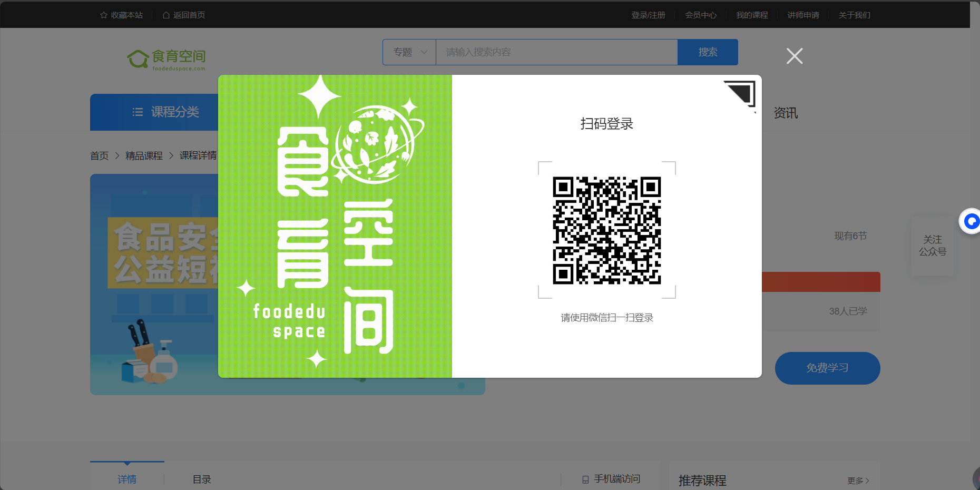Expand the 专题 search type dropdown
Viewport: 980px width, 490px height.
[x=409, y=52]
